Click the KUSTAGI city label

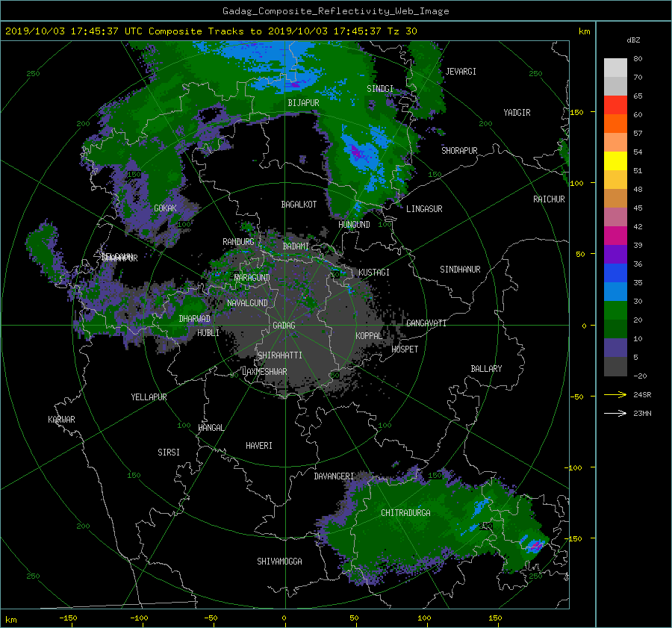[374, 273]
